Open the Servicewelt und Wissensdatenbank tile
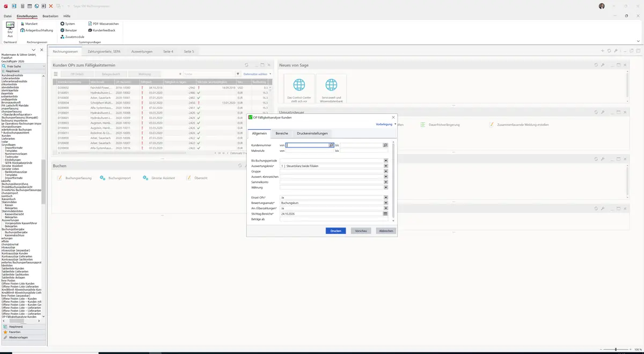 331,90
